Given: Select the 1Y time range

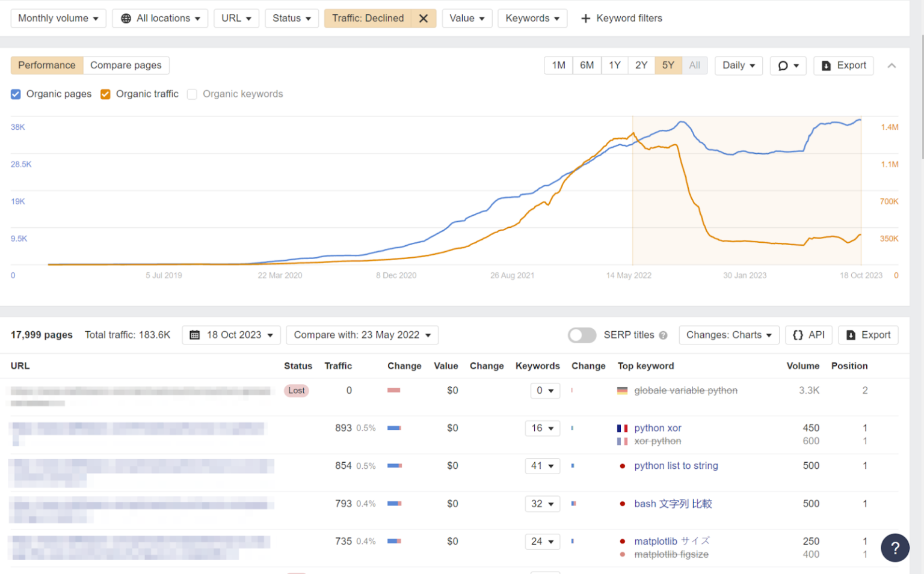Looking at the screenshot, I should (614, 66).
